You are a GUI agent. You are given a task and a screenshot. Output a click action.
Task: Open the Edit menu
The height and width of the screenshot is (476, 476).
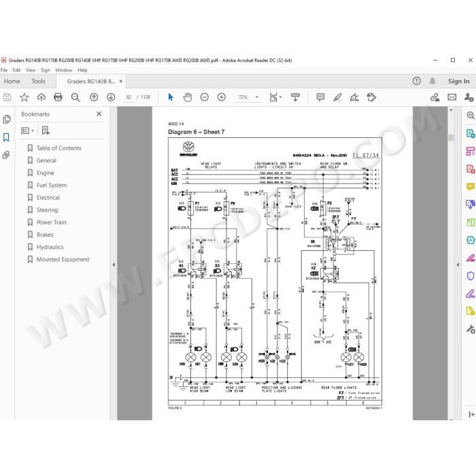pyautogui.click(x=16, y=70)
